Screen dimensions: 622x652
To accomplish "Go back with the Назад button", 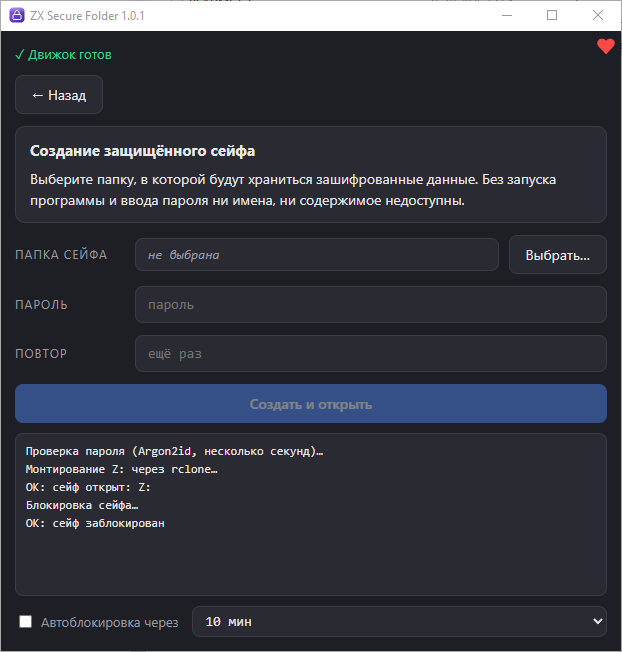I will pos(59,95).
